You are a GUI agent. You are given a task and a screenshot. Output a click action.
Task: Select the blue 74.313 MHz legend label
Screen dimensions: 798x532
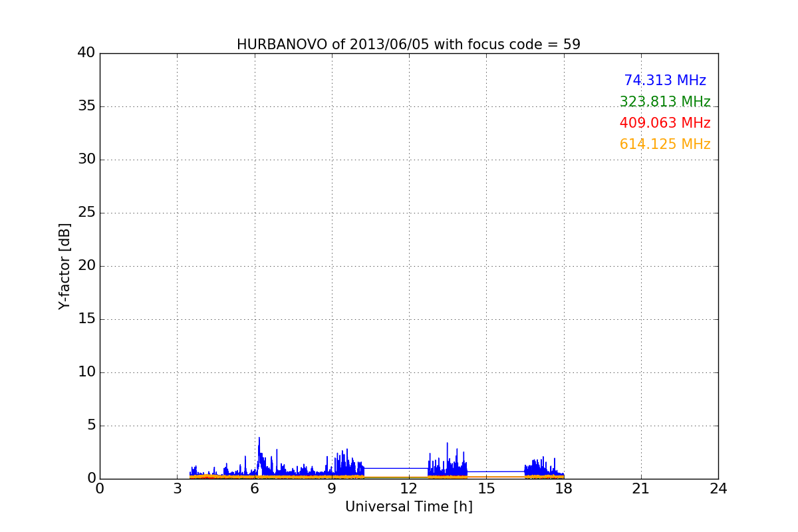pos(665,80)
